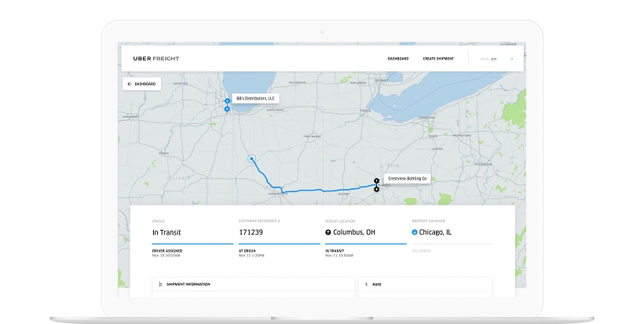This screenshot has width=644, height=324.
Task: Click the In Transit status value
Action: pos(166,232)
